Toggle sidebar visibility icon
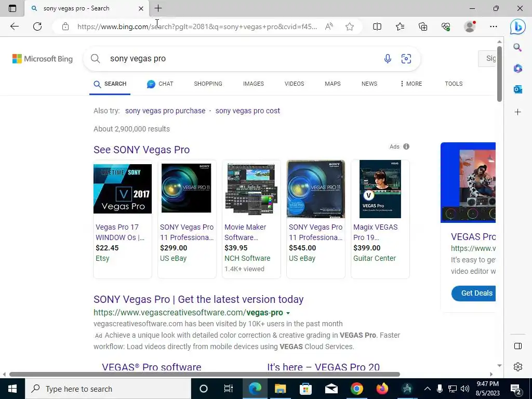 click(x=518, y=346)
